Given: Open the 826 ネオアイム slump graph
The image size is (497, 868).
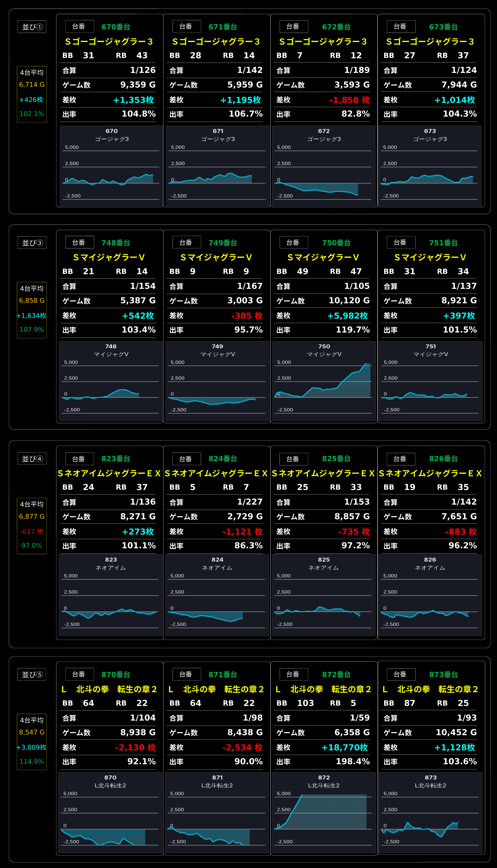Looking at the screenshot, I should click(x=430, y=595).
